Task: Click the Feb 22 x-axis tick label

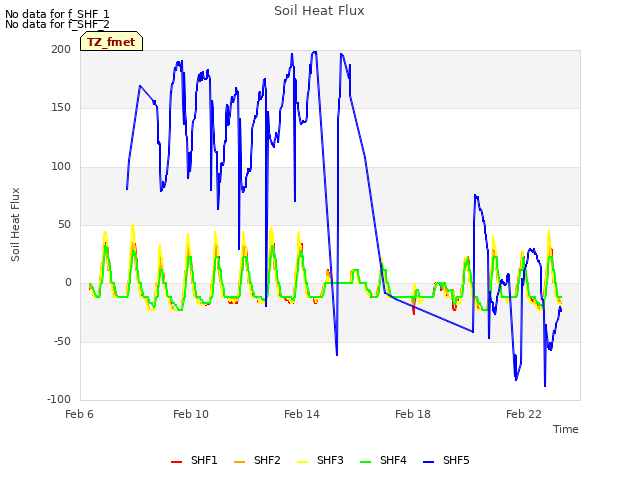Action: (x=524, y=414)
